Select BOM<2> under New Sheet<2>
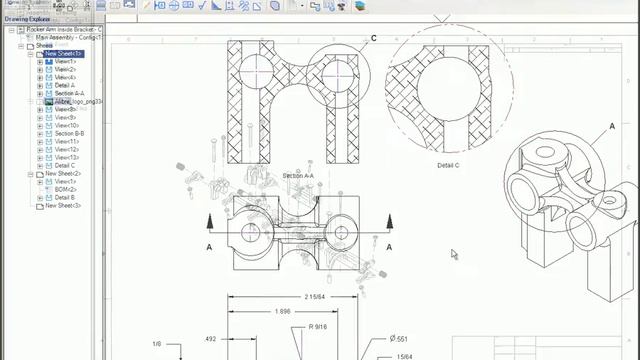This screenshot has height=360, width=640. [x=66, y=189]
